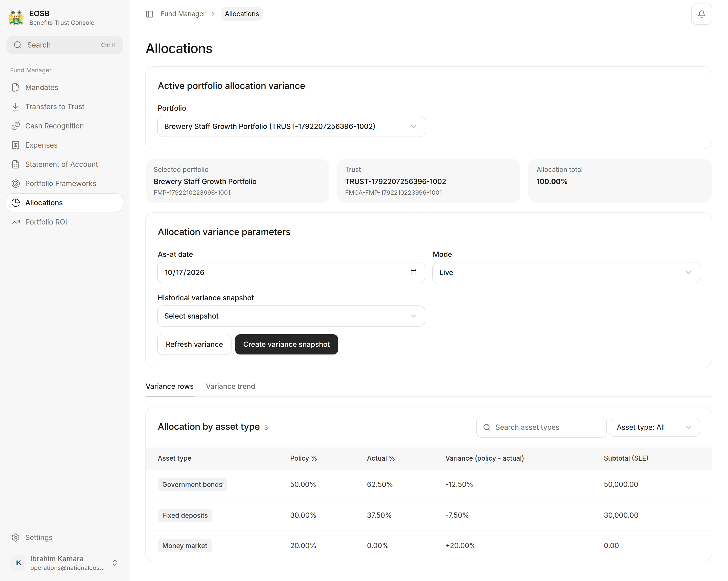Click the +20.00% variance value
Image resolution: width=728 pixels, height=581 pixels.
[x=460, y=546]
